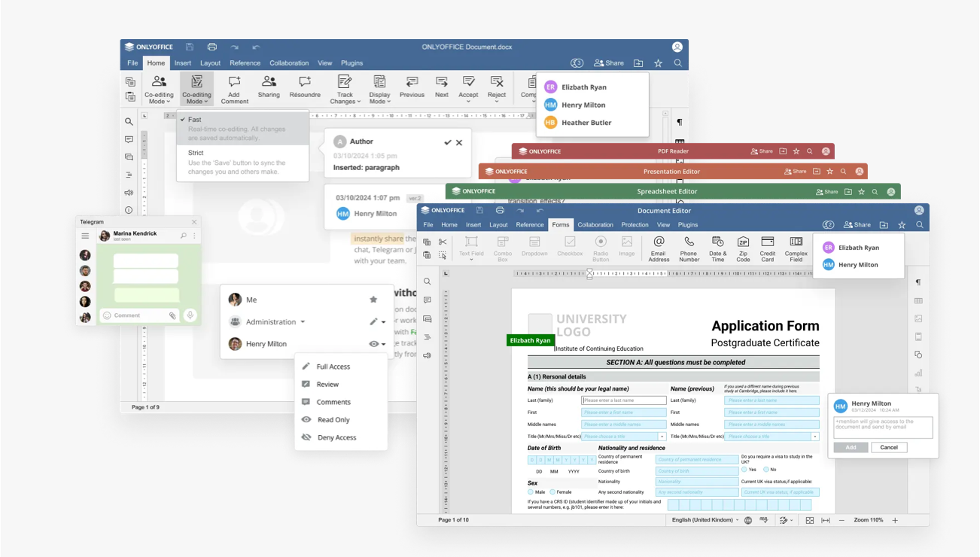Accept the Author's inserted paragraph with checkmark
The width and height of the screenshot is (980, 557).
tap(448, 142)
